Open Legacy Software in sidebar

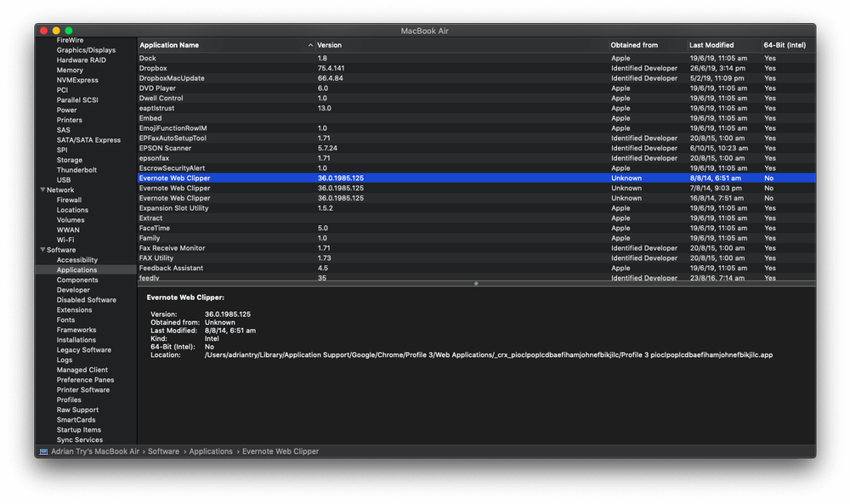pyautogui.click(x=84, y=350)
